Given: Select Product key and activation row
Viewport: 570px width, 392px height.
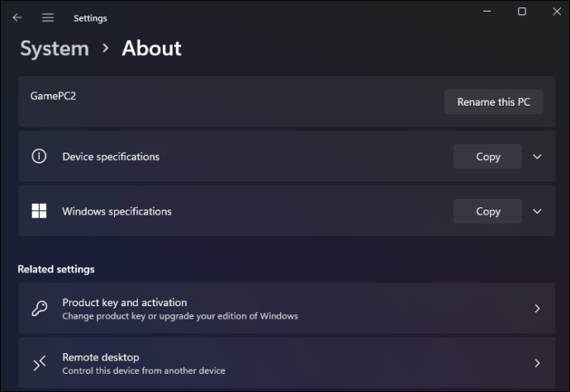Looking at the screenshot, I should click(x=248, y=309).
